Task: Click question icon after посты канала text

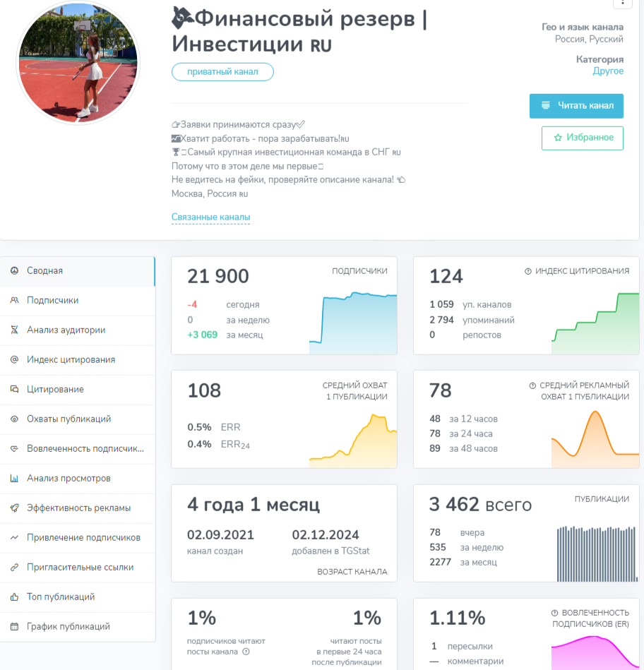Action: click(246, 652)
